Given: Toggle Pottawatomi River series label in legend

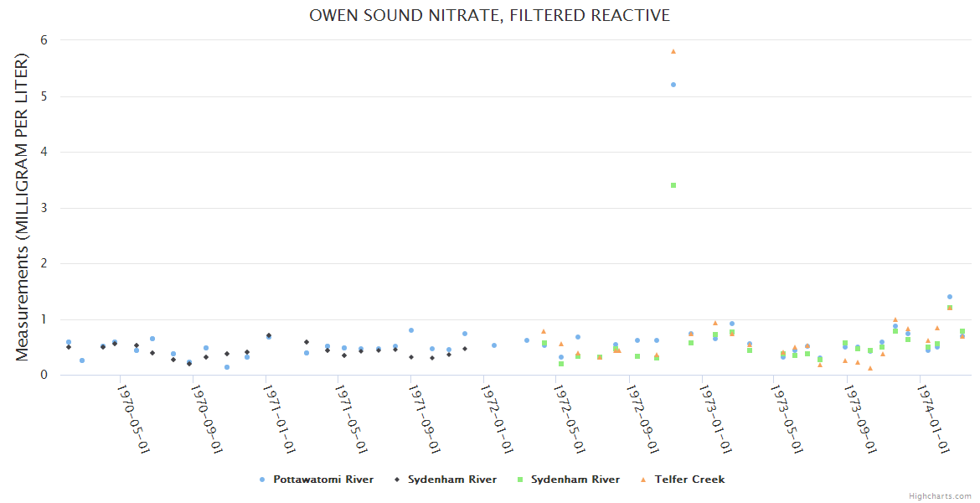Looking at the screenshot, I should [x=323, y=480].
